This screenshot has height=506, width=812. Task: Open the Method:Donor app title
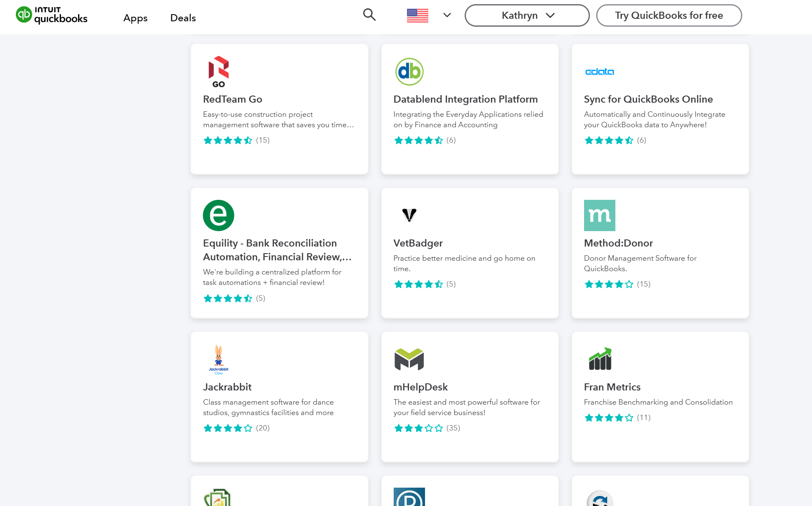pyautogui.click(x=618, y=243)
